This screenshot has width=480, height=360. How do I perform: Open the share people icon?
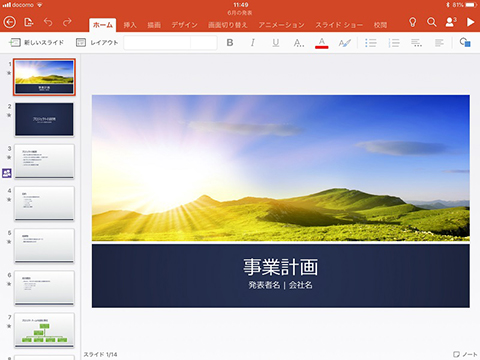point(451,22)
